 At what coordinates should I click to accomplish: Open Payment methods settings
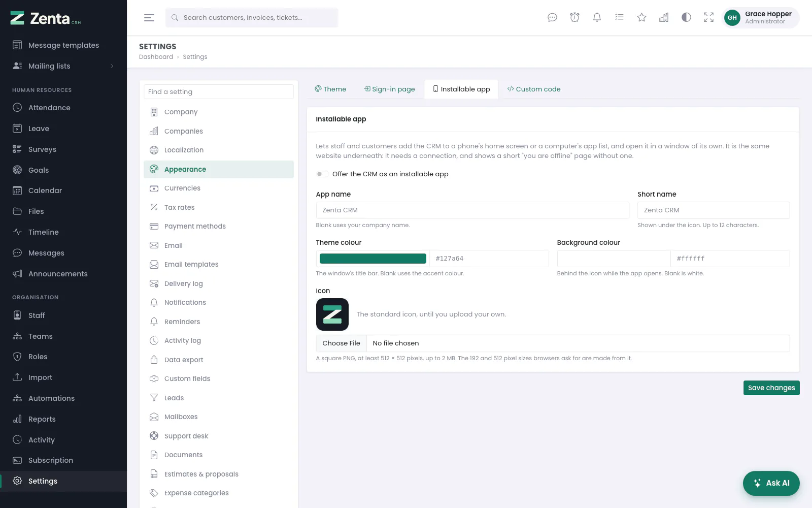click(219, 227)
